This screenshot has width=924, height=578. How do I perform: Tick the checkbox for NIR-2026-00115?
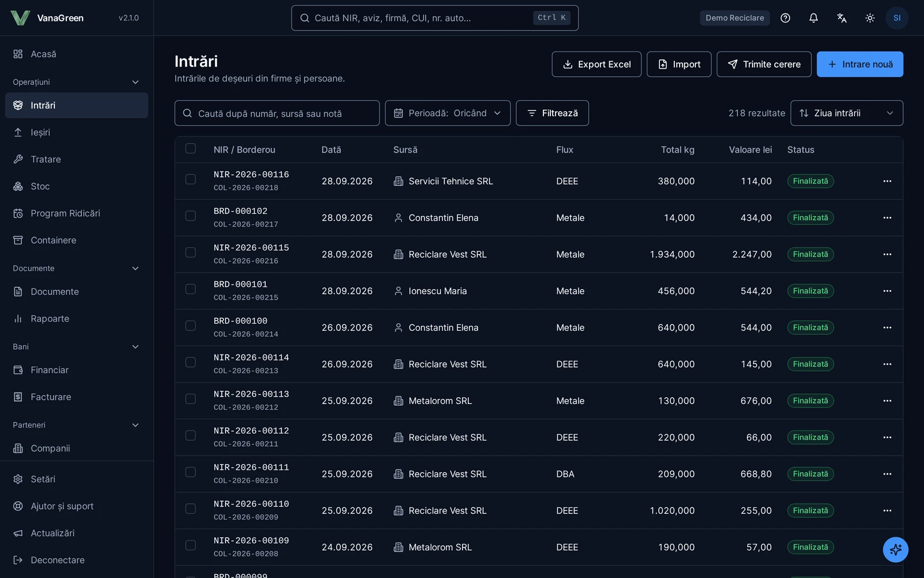[x=191, y=253]
